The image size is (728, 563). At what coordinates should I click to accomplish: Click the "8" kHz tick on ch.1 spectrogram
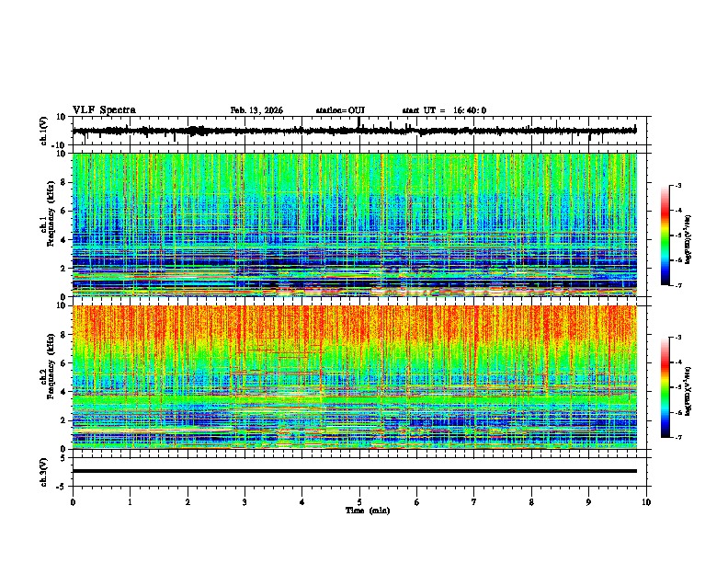(x=63, y=182)
